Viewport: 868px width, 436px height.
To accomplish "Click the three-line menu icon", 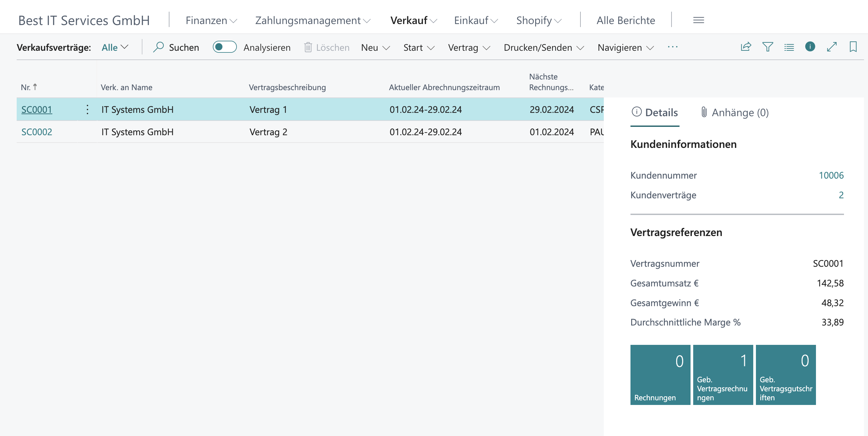I will (699, 19).
